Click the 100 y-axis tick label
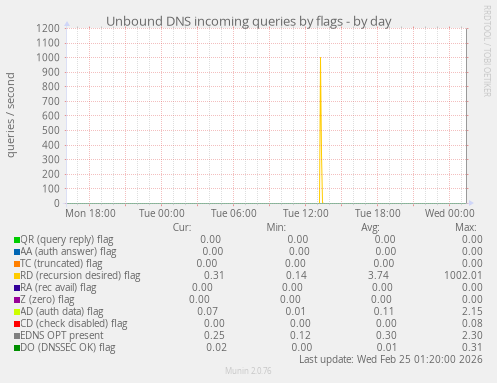This screenshot has width=497, height=383. coord(51,189)
